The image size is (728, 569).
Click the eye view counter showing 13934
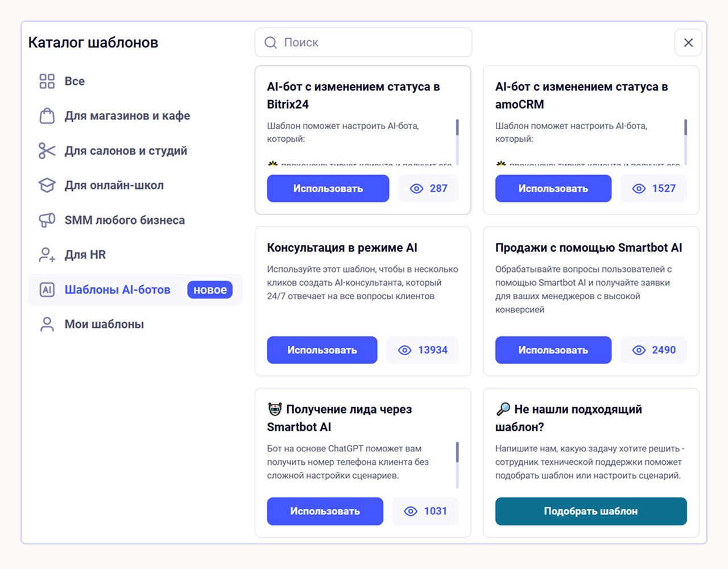[x=422, y=350]
